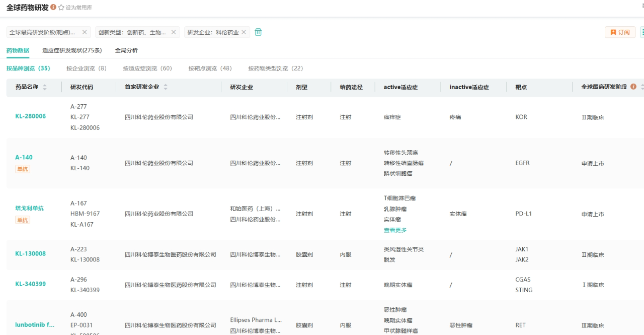
Task: Remove the 研发企业：科伦药业 filter tag
Action: [x=244, y=32]
